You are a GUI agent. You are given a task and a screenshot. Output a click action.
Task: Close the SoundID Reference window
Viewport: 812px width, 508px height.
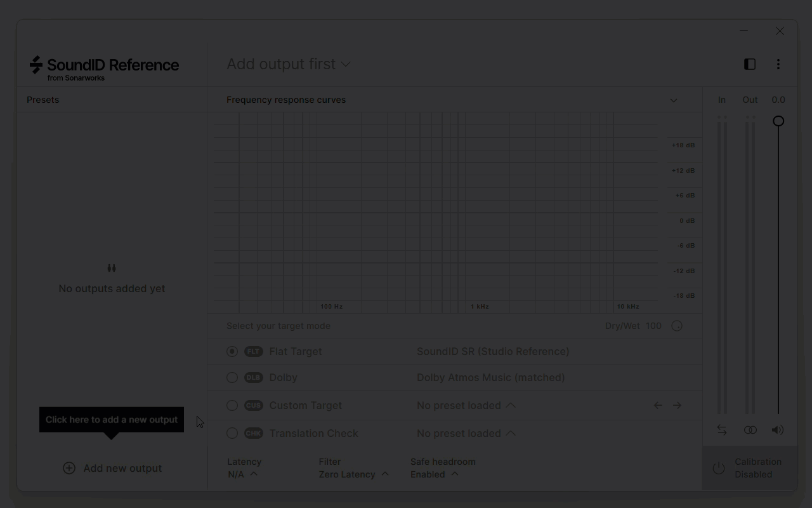tap(780, 30)
